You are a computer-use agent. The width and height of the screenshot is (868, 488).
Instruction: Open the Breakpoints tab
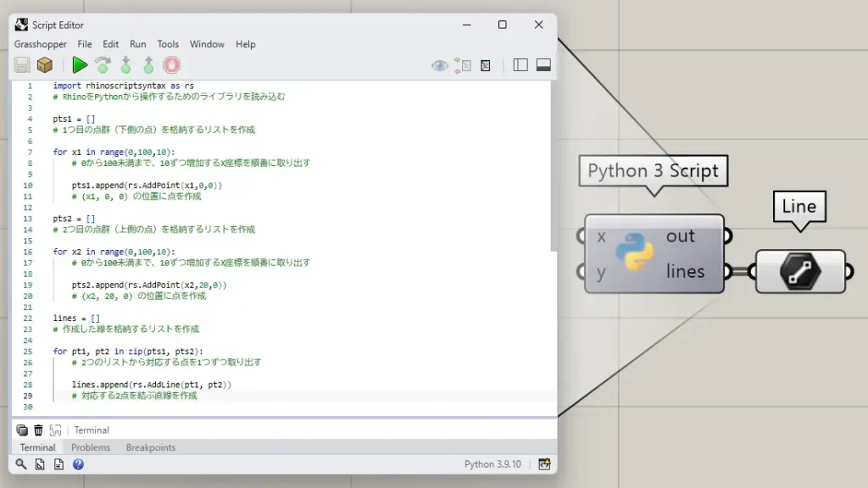point(151,447)
